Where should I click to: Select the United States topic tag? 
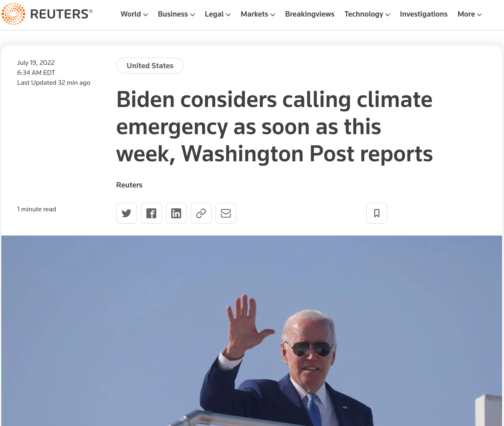(150, 66)
